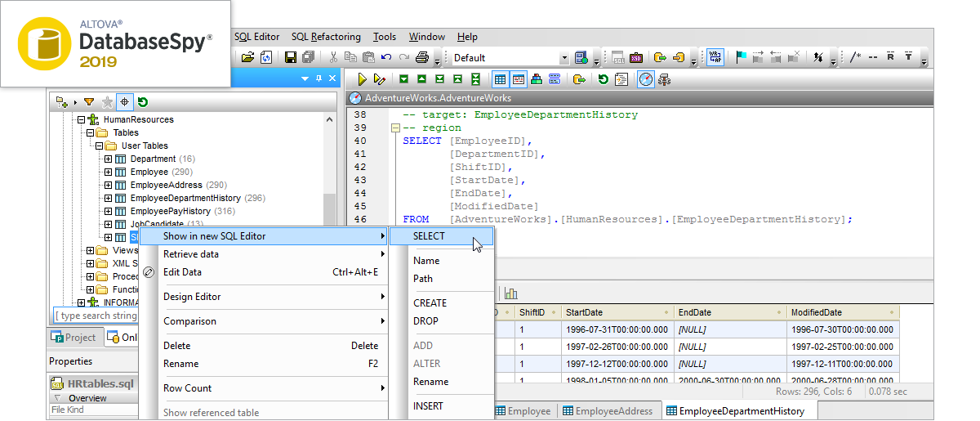Click the filter funnel icon in browser

tap(89, 102)
